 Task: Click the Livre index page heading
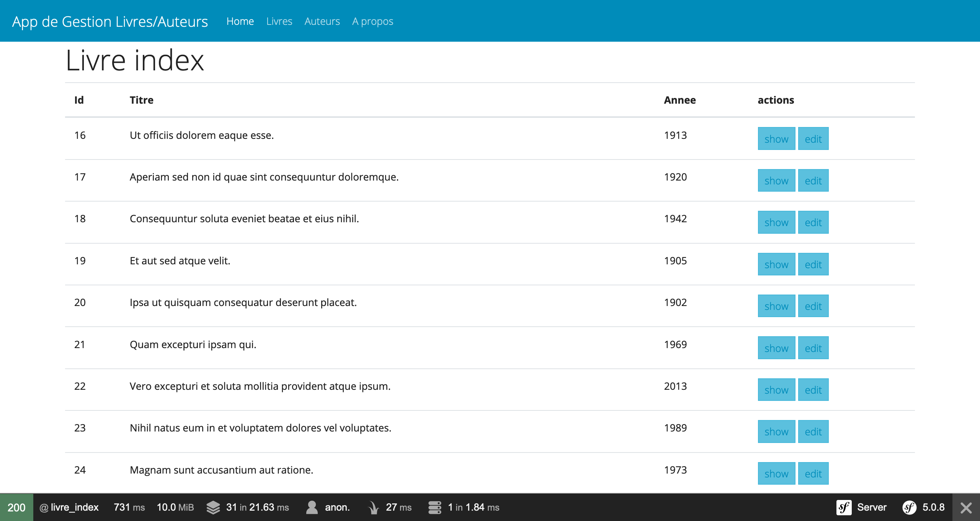click(135, 60)
